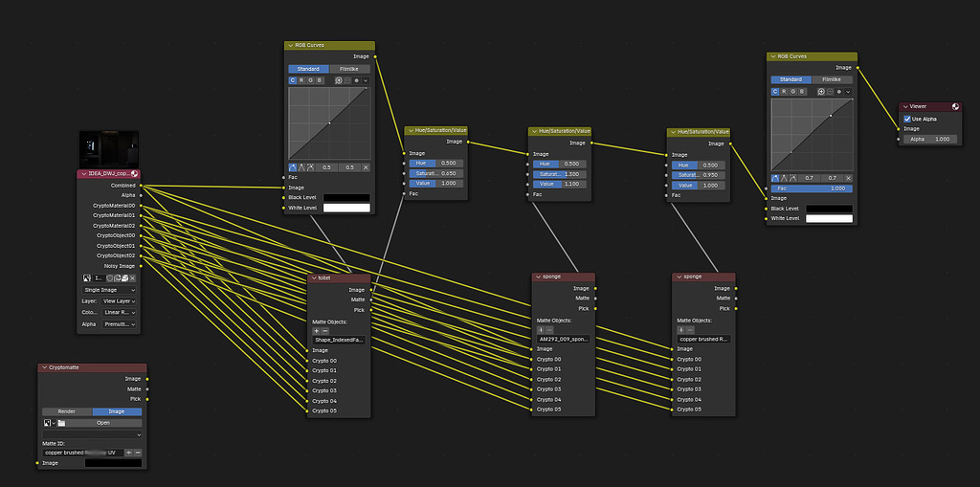980x487 pixels.
Task: Open White Level swatch of the 0.5 RGB Curves node
Action: pos(346,208)
